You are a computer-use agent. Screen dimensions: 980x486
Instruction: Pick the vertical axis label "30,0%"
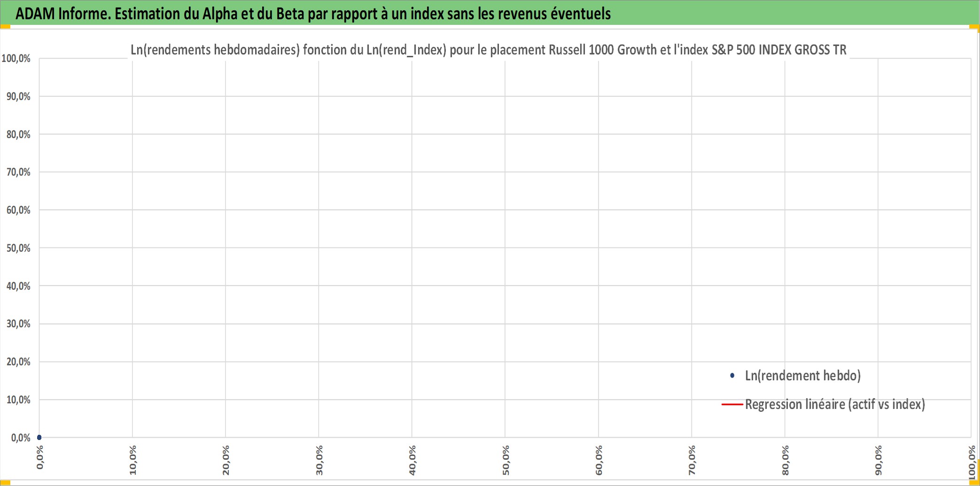(x=18, y=324)
